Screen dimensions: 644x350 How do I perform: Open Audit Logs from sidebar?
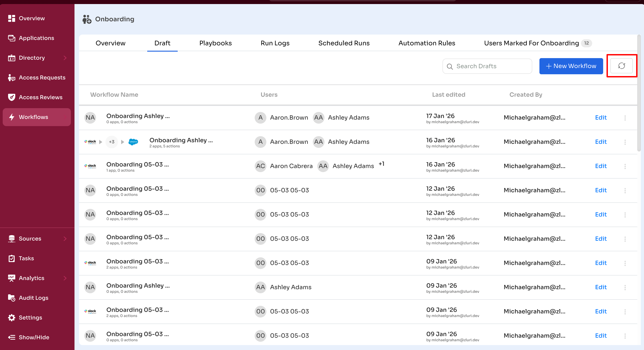(x=33, y=298)
